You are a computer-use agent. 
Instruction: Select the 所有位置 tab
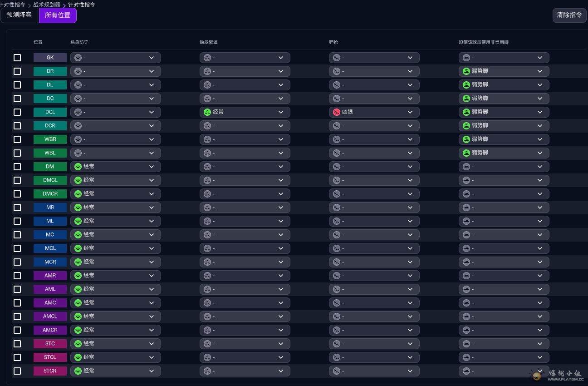point(58,15)
